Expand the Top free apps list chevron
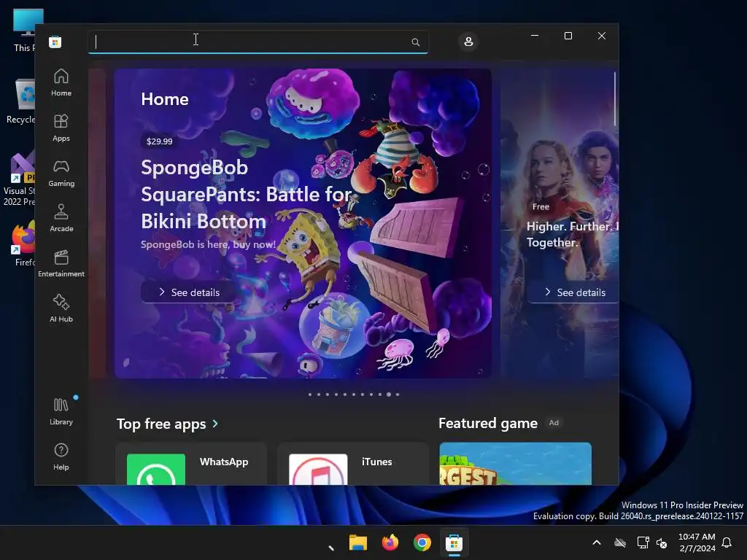747x560 pixels. coord(215,424)
